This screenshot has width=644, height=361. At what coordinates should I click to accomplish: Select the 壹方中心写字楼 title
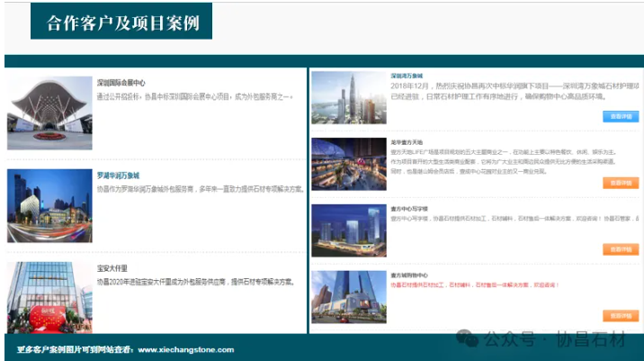[408, 208]
